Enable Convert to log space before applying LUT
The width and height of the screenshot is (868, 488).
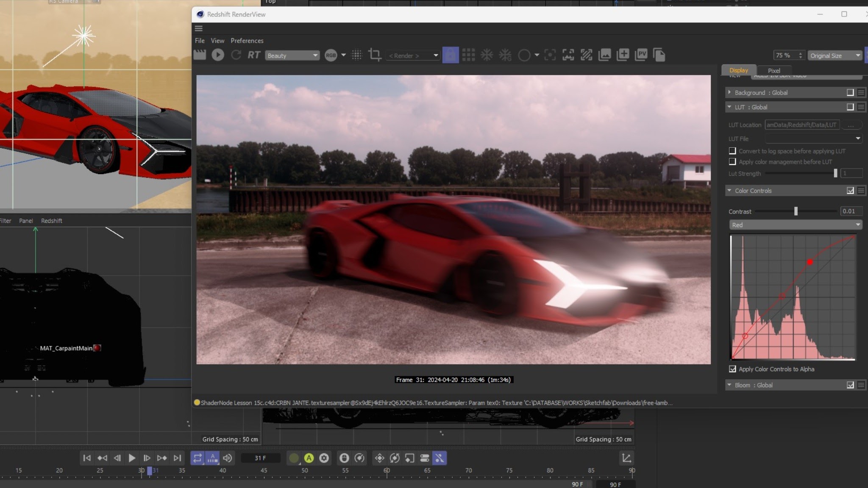pyautogui.click(x=732, y=151)
